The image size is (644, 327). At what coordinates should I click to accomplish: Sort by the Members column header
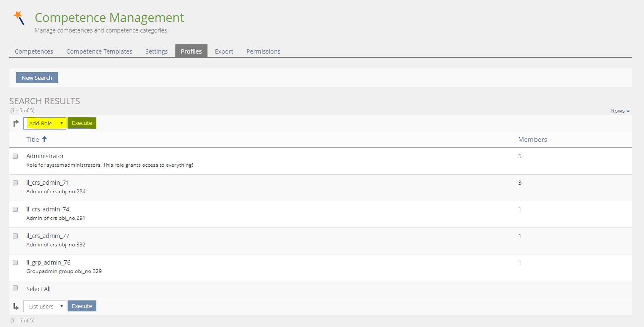[532, 140]
